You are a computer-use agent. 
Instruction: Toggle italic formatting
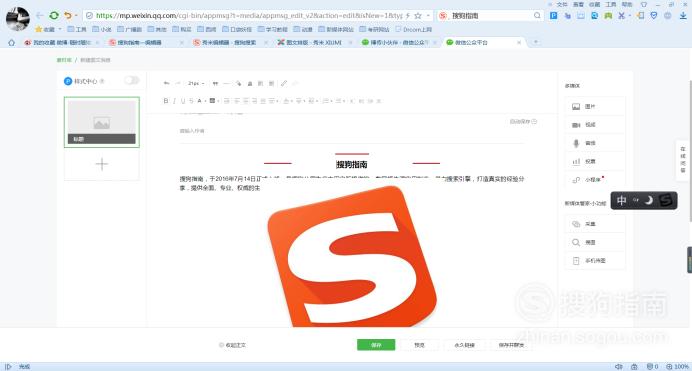[x=174, y=101]
